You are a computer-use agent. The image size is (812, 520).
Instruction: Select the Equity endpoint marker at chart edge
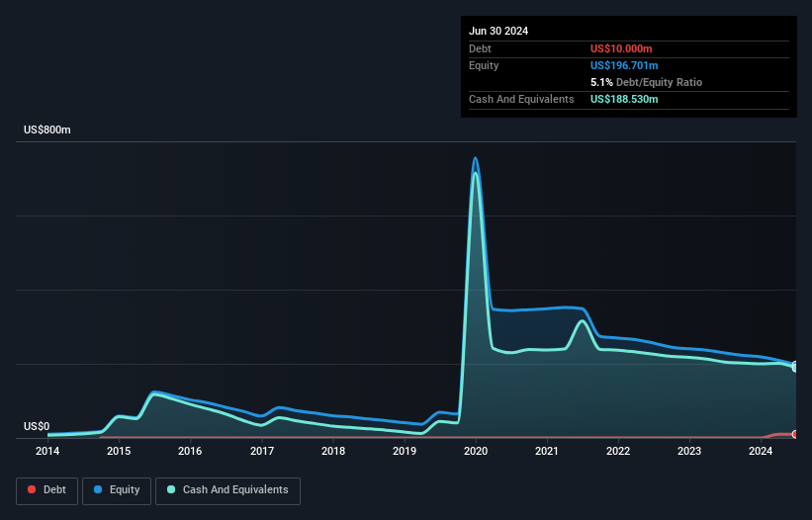[x=795, y=365]
